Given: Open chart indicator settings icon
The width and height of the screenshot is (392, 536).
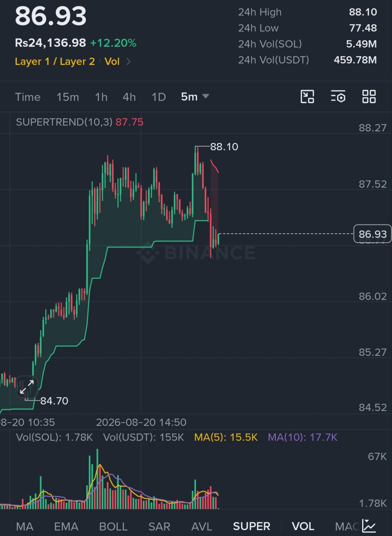Looking at the screenshot, I should pyautogui.click(x=338, y=97).
